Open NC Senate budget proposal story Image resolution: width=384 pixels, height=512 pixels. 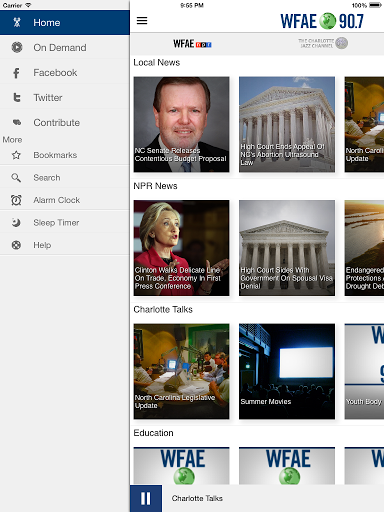tap(181, 124)
